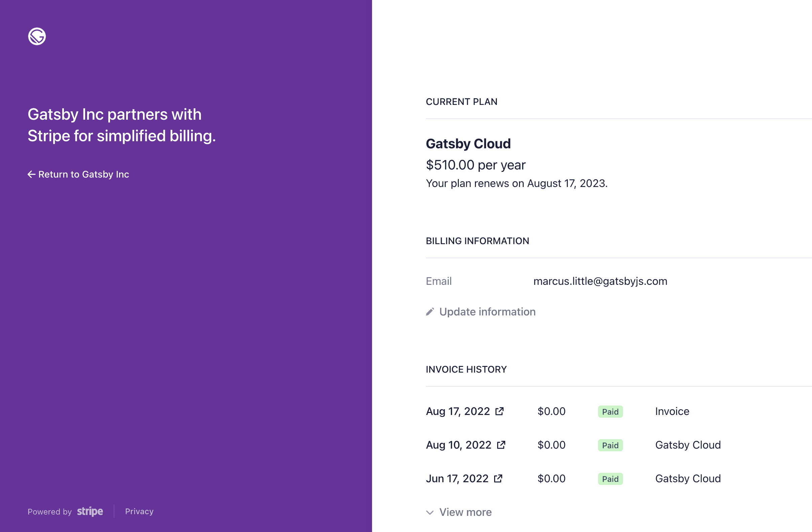Click the View more text link
This screenshot has height=532, width=812.
point(465,512)
